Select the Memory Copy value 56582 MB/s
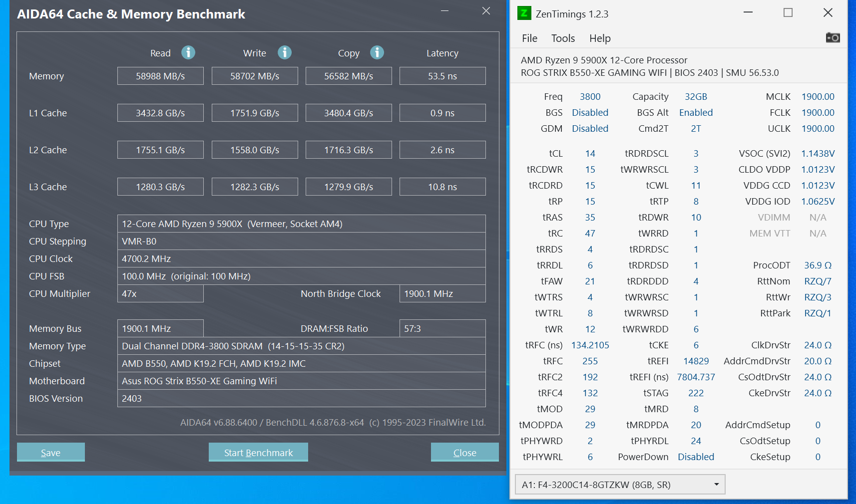Screen dimensions: 856x504 (x=349, y=76)
